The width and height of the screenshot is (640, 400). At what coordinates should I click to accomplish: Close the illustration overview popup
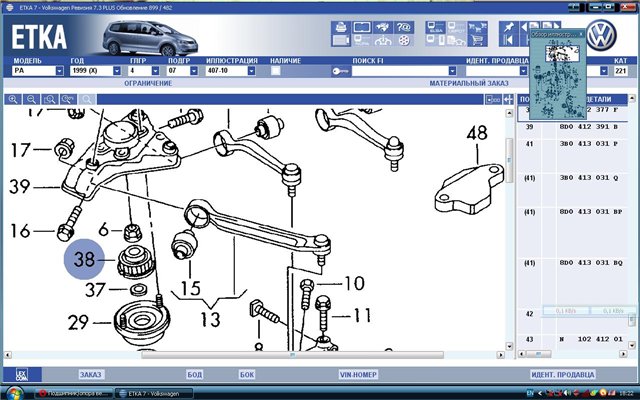(x=582, y=33)
